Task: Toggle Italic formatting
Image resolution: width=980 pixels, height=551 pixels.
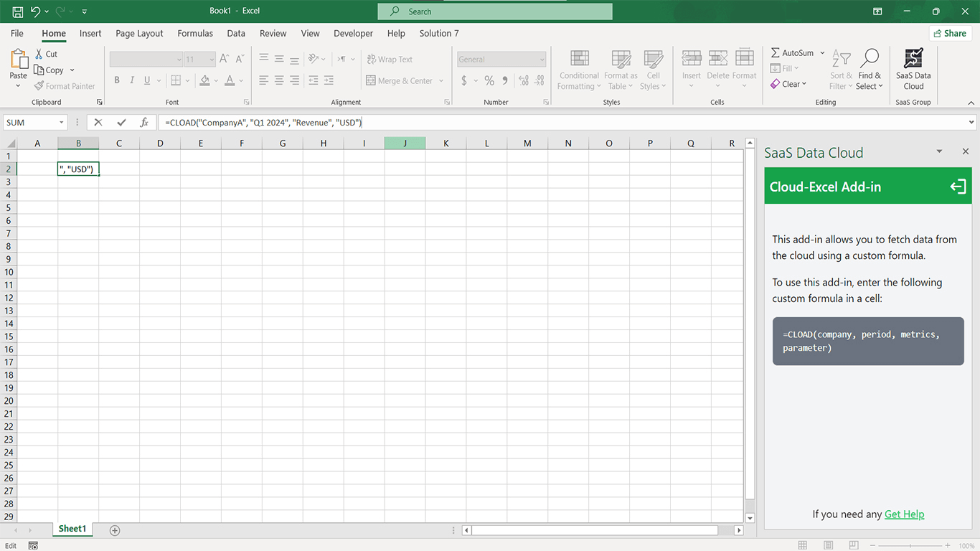Action: 132,80
